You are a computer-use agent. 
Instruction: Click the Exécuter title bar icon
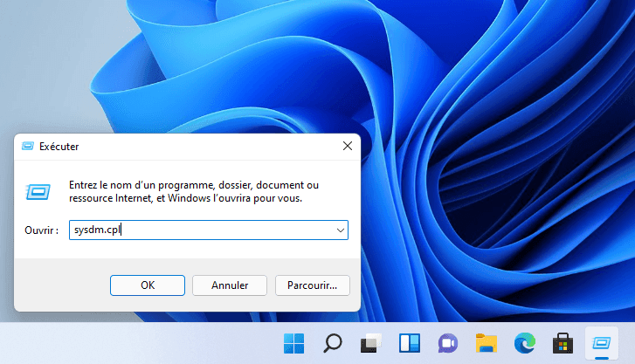click(28, 146)
